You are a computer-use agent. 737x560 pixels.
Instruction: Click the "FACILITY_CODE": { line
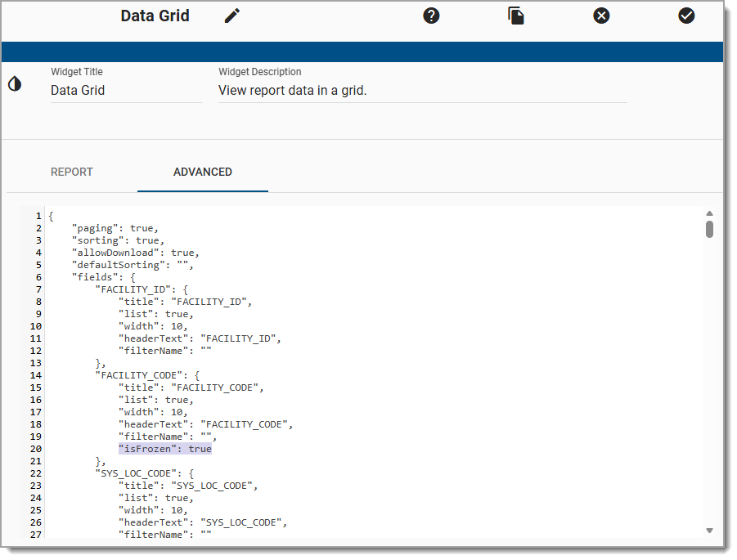147,375
